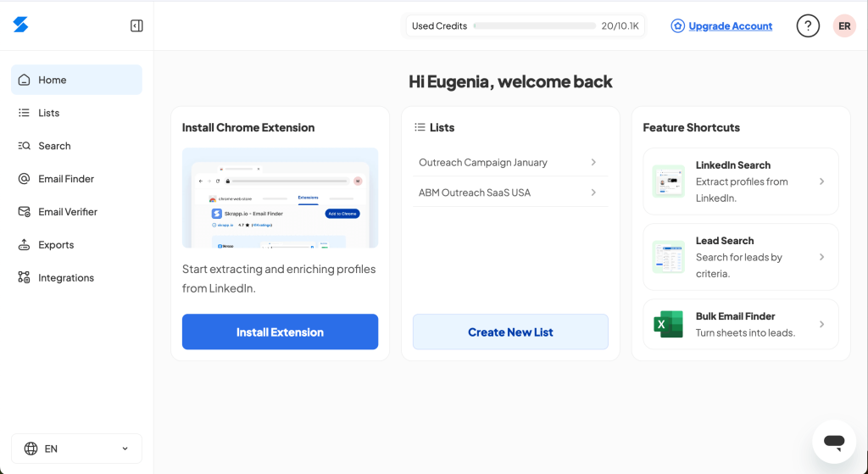Click the Used Credits label
The width and height of the screenshot is (868, 474).
click(x=440, y=26)
